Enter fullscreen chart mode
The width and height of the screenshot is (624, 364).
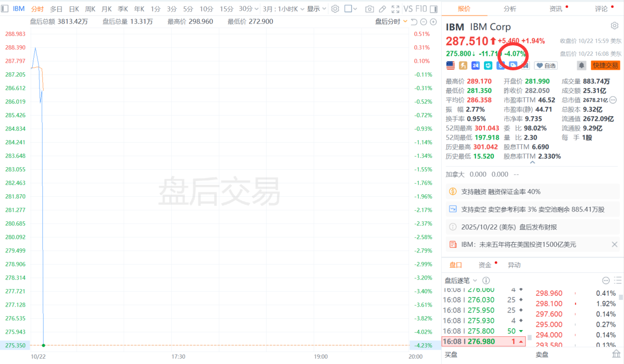[x=395, y=9]
